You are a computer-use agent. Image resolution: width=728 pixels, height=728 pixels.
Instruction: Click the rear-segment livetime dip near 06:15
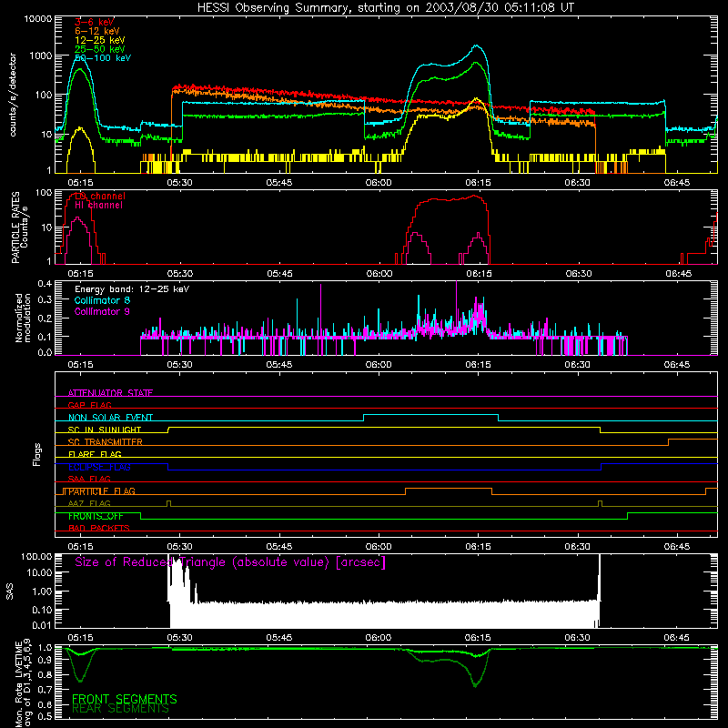click(475, 685)
